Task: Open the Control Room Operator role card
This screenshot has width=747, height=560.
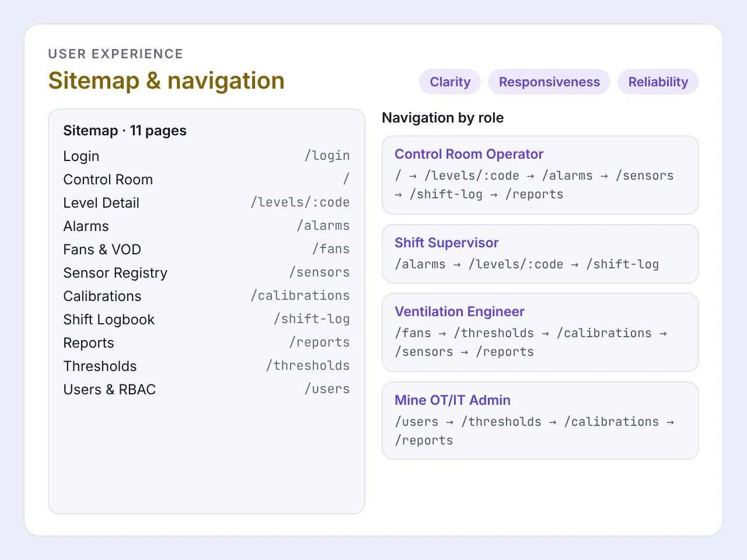Action: click(x=540, y=175)
